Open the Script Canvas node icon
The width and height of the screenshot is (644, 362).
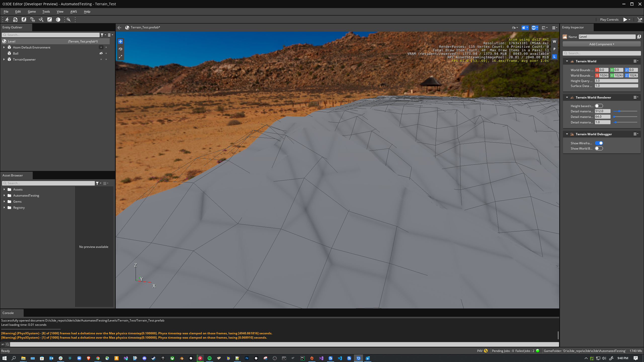[32, 20]
